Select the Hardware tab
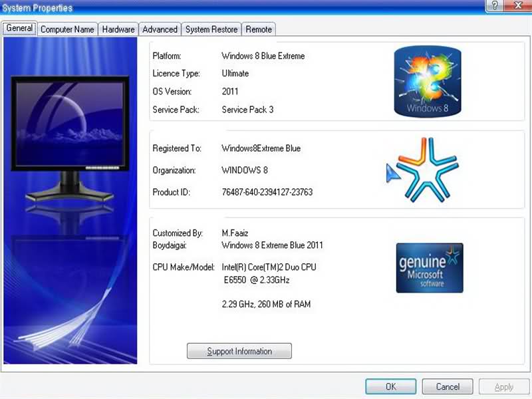 click(x=118, y=29)
